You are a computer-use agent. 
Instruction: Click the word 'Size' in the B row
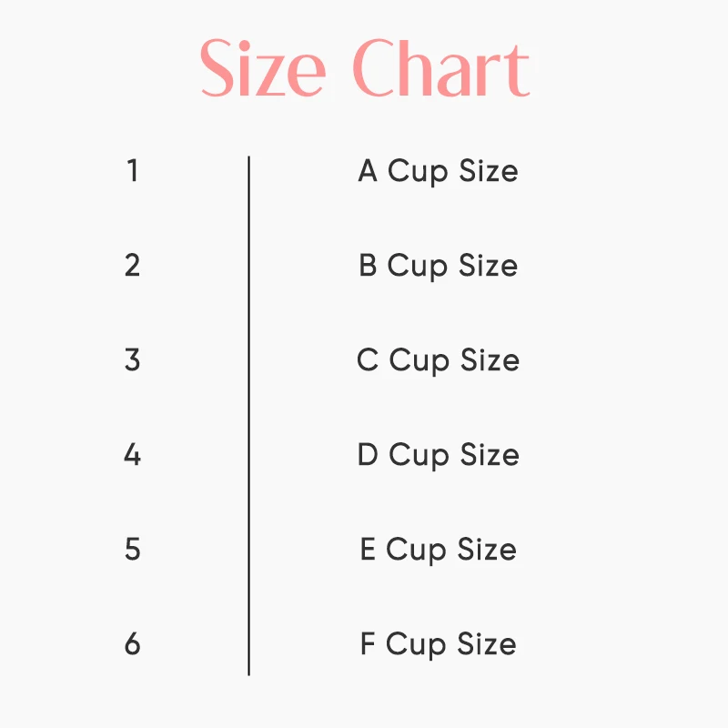click(x=488, y=266)
